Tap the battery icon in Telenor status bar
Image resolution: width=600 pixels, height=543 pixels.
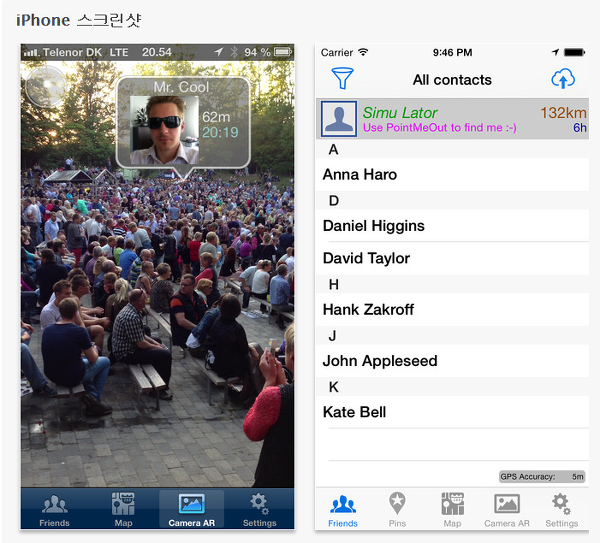tap(283, 52)
